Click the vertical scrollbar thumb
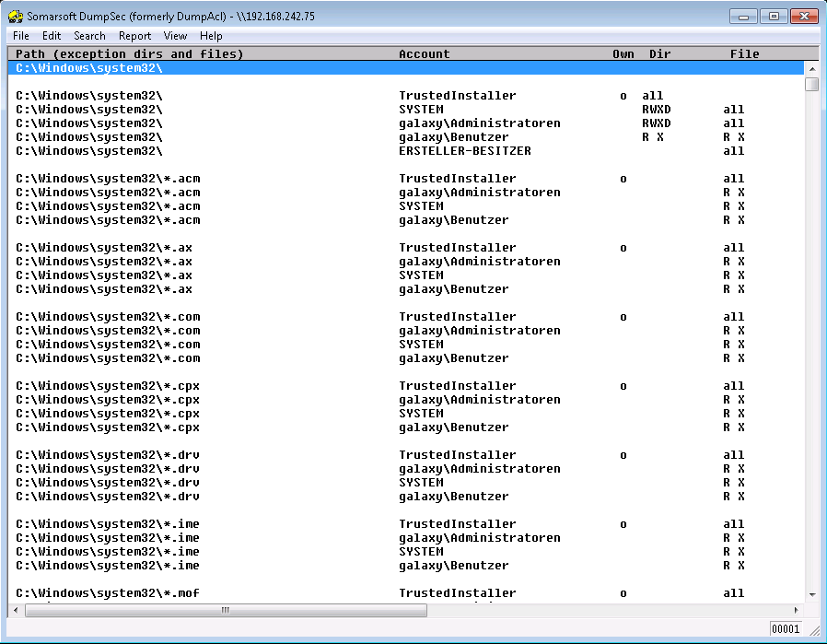827x644 pixels. pyautogui.click(x=811, y=85)
